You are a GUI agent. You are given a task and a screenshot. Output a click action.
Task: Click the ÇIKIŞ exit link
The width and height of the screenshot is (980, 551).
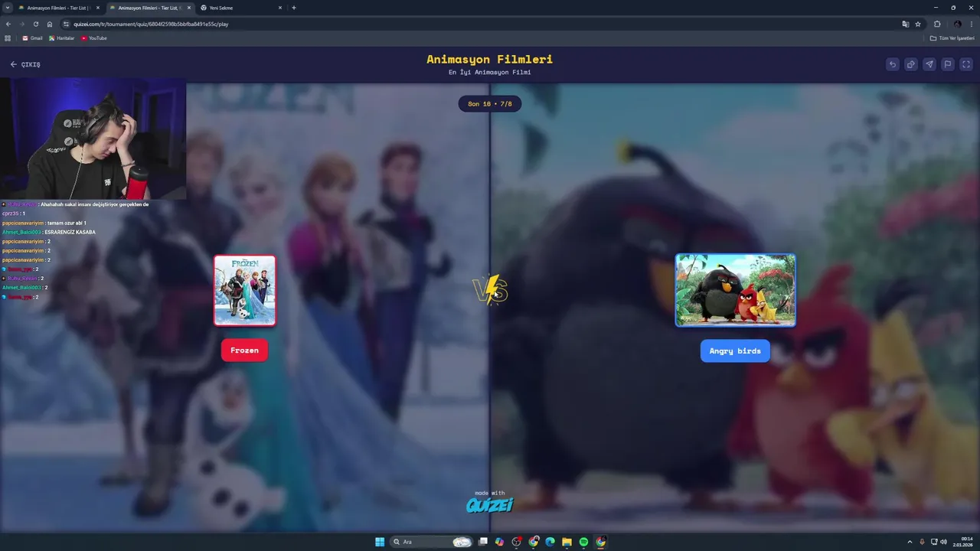tap(25, 64)
